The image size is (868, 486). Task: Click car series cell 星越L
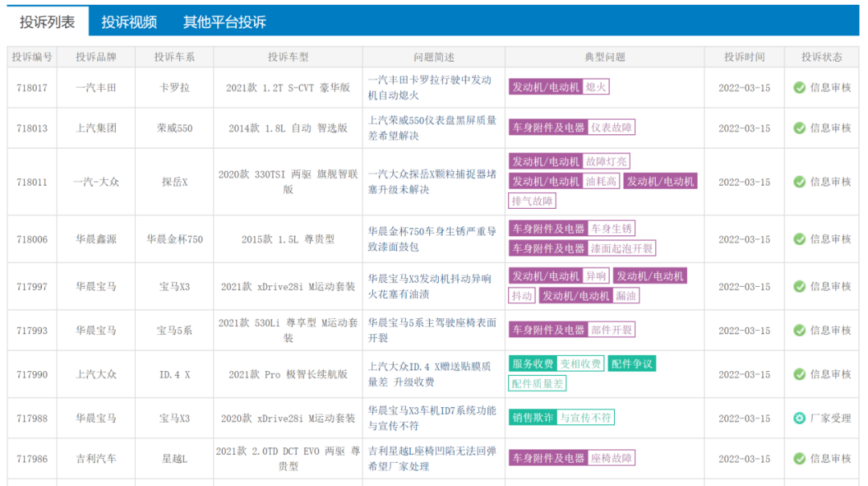point(174,459)
